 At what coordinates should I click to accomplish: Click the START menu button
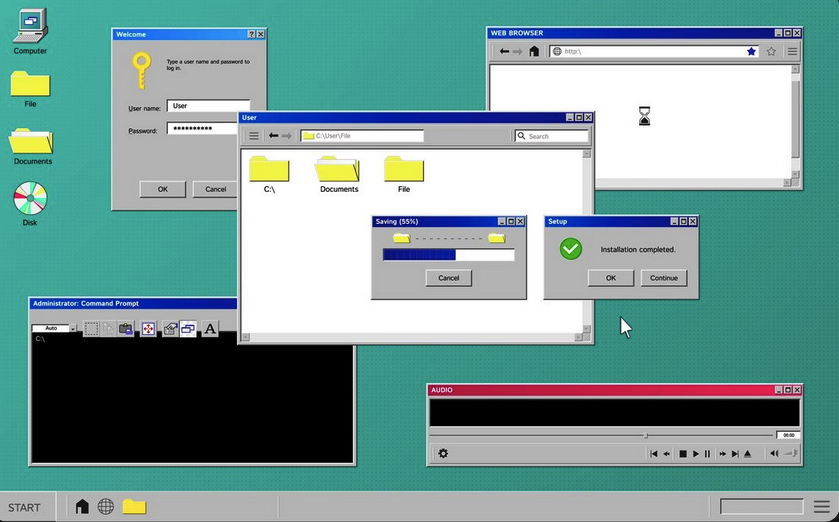click(x=25, y=507)
